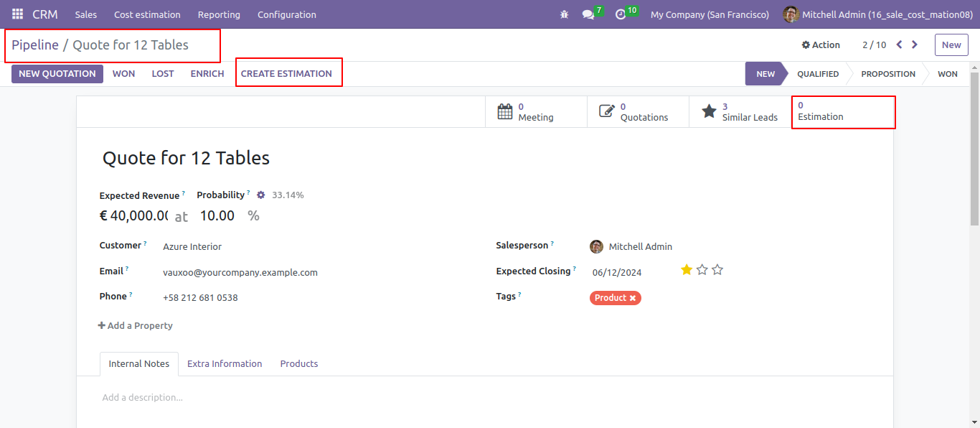
Task: Click the Create Estimation button
Action: (x=286, y=73)
